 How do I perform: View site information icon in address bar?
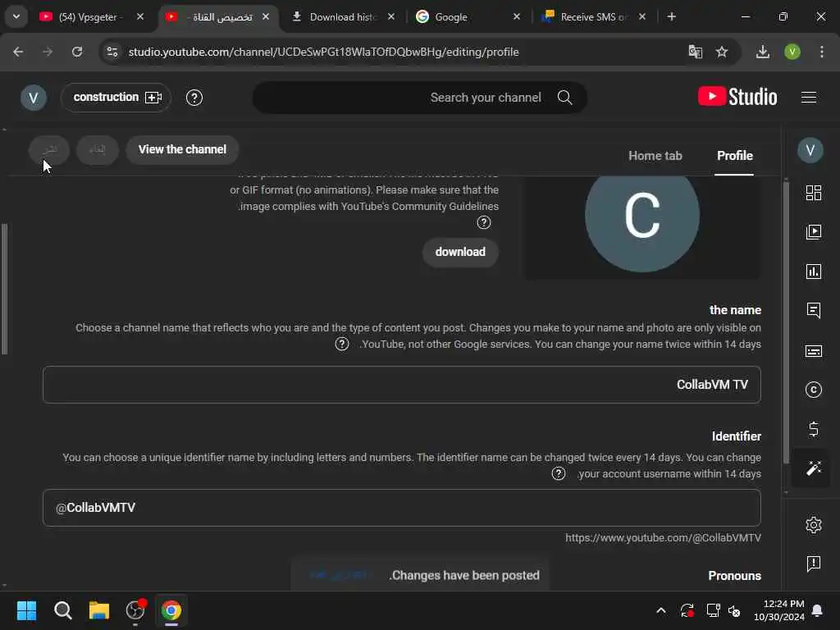(x=112, y=52)
